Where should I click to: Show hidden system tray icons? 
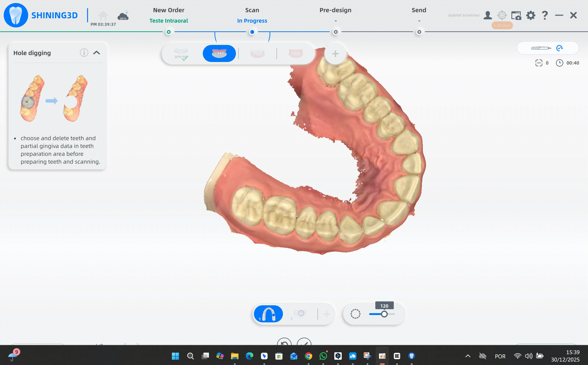click(x=468, y=356)
